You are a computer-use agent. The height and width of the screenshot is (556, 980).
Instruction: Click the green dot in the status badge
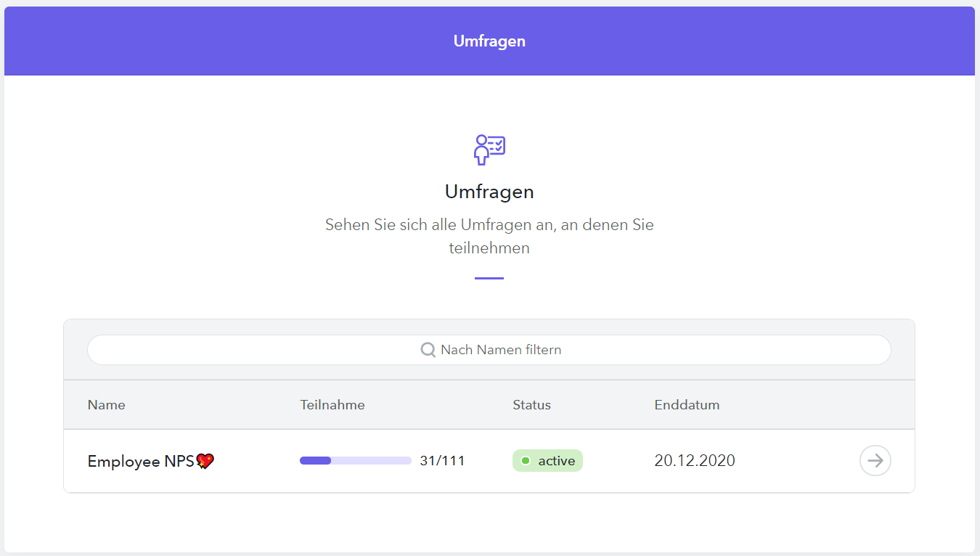pyautogui.click(x=526, y=461)
